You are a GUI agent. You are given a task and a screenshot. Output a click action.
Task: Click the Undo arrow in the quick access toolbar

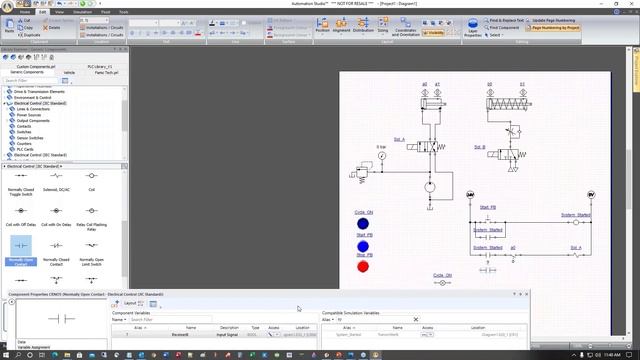click(x=60, y=4)
